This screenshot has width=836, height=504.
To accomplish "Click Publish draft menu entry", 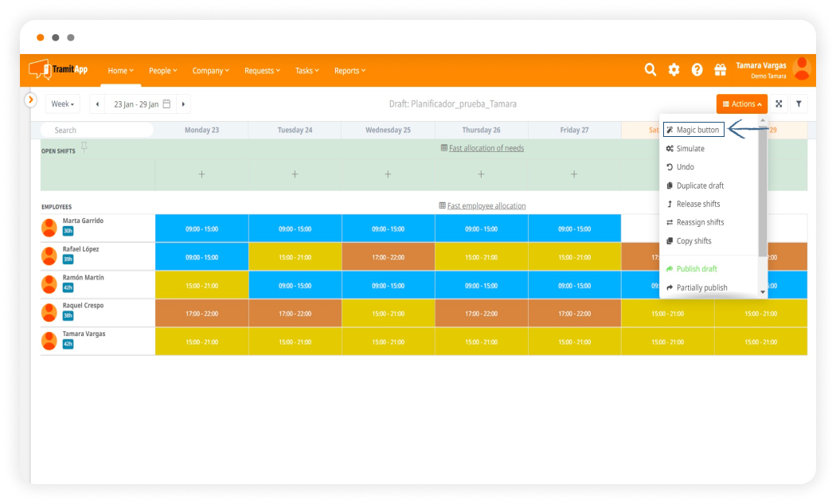I will point(696,269).
